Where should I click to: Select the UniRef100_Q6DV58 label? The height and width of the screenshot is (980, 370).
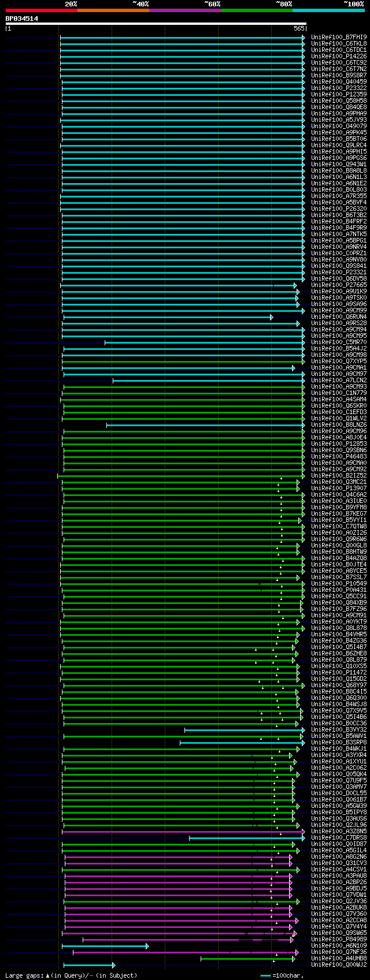coord(339,278)
